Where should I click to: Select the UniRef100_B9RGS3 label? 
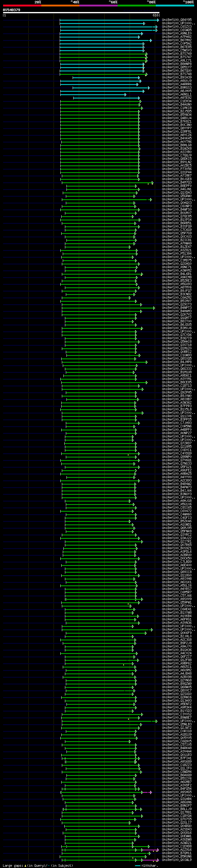[x=177, y=88]
